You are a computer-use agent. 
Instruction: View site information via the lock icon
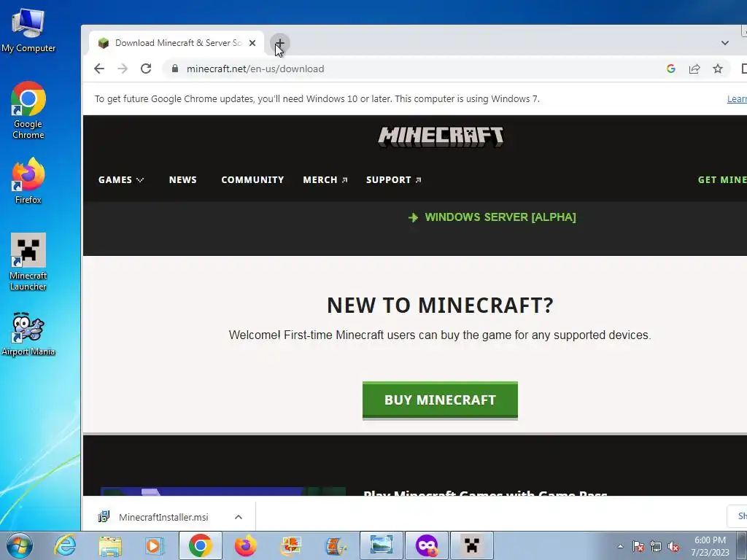point(175,69)
